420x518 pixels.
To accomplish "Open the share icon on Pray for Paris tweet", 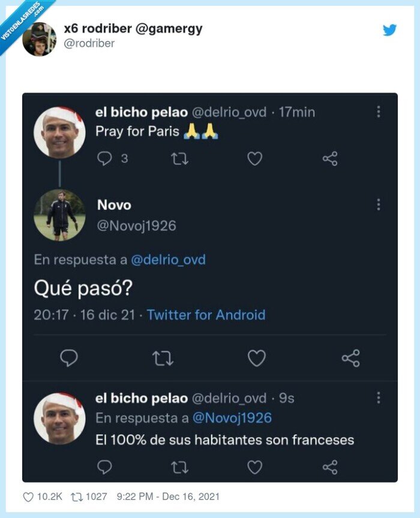I will point(329,158).
